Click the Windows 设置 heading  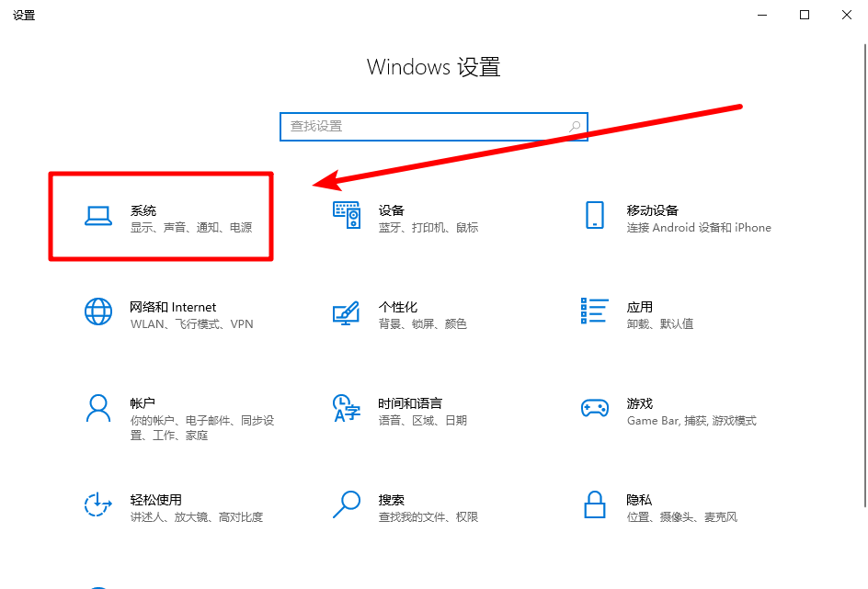[x=433, y=67]
